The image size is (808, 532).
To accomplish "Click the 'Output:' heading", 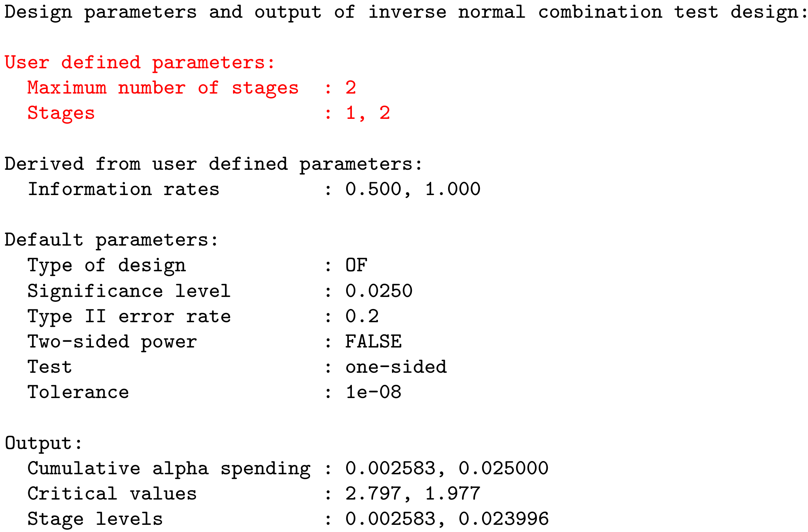I will pos(43,443).
